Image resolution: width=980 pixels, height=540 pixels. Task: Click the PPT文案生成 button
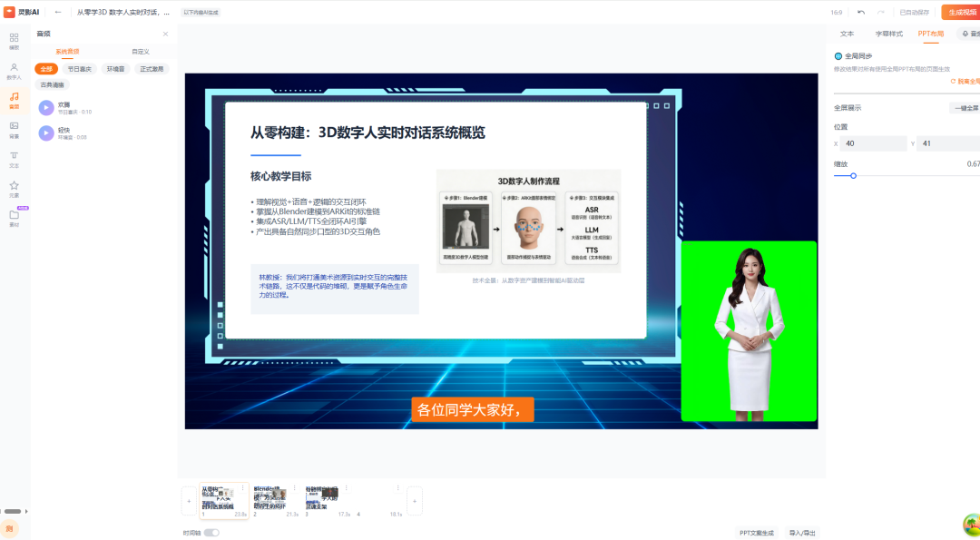coord(757,533)
